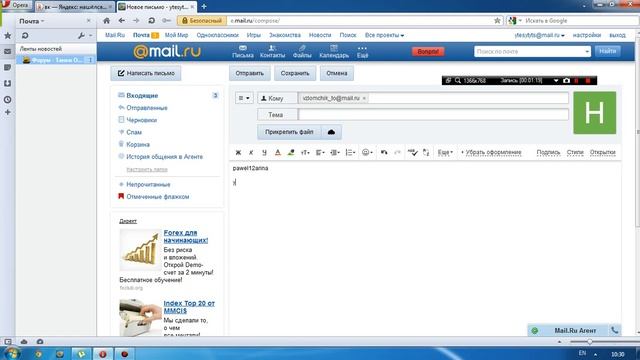Image resolution: width=640 pixels, height=360 pixels.
Task: Open the font color picker
Action: (278, 153)
